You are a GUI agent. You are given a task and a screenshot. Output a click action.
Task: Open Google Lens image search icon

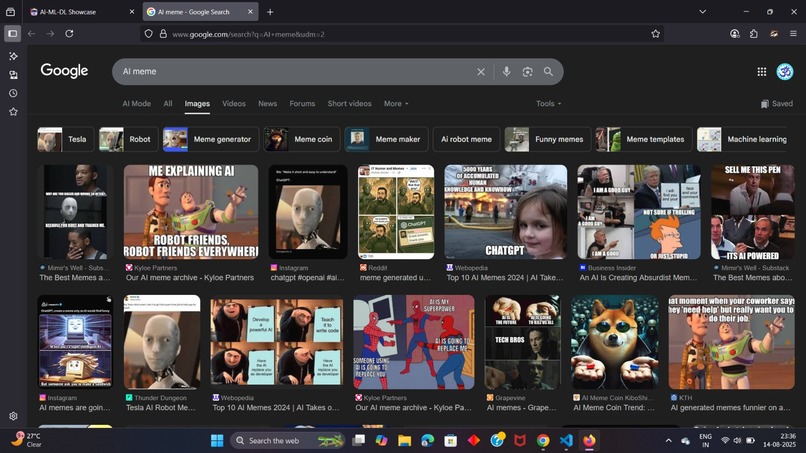527,72
